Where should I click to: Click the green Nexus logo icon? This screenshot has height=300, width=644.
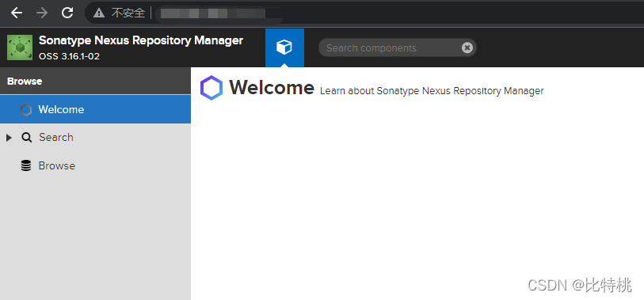pos(20,47)
